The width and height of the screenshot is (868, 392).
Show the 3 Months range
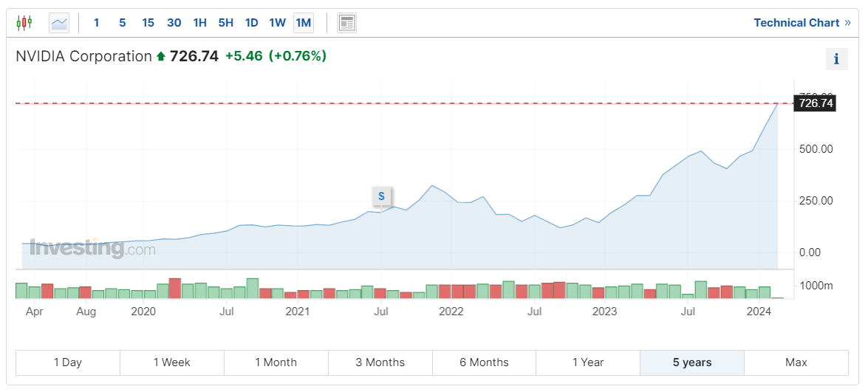coord(380,362)
